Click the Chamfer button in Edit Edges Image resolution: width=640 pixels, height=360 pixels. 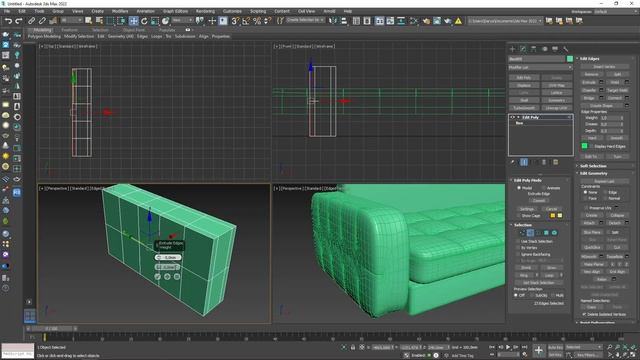(x=589, y=90)
